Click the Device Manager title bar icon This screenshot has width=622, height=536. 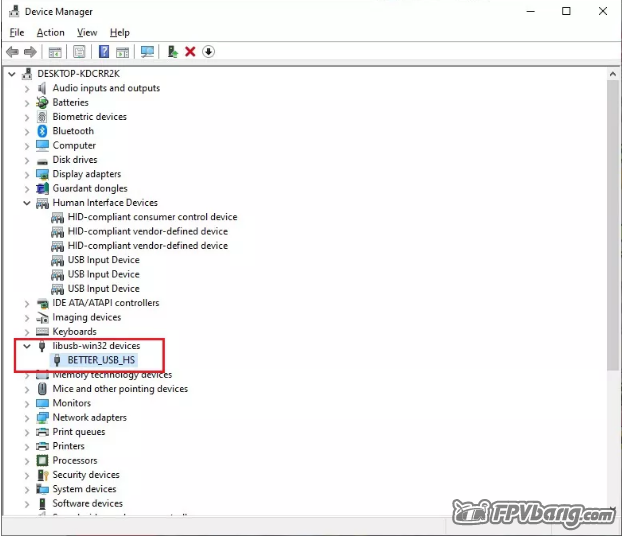point(14,11)
